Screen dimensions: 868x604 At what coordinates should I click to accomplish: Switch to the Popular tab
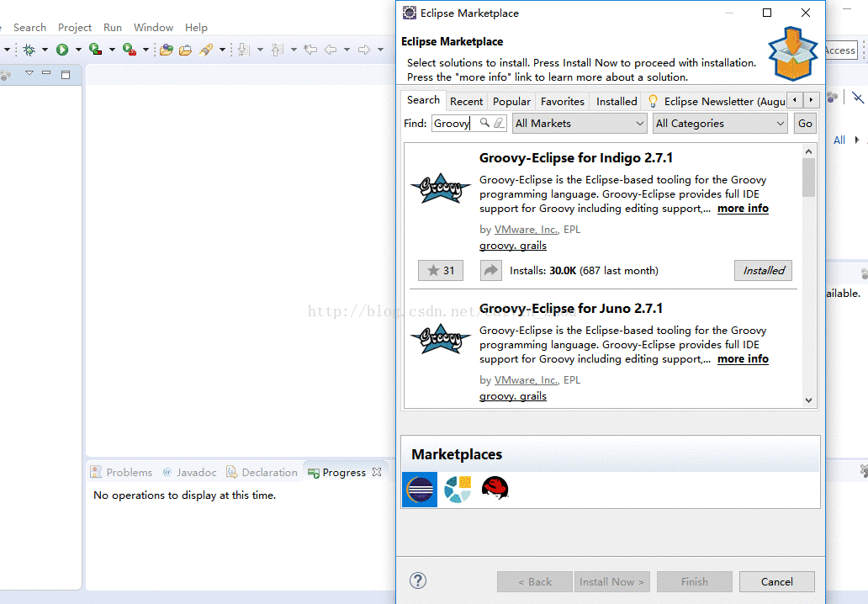[511, 101]
